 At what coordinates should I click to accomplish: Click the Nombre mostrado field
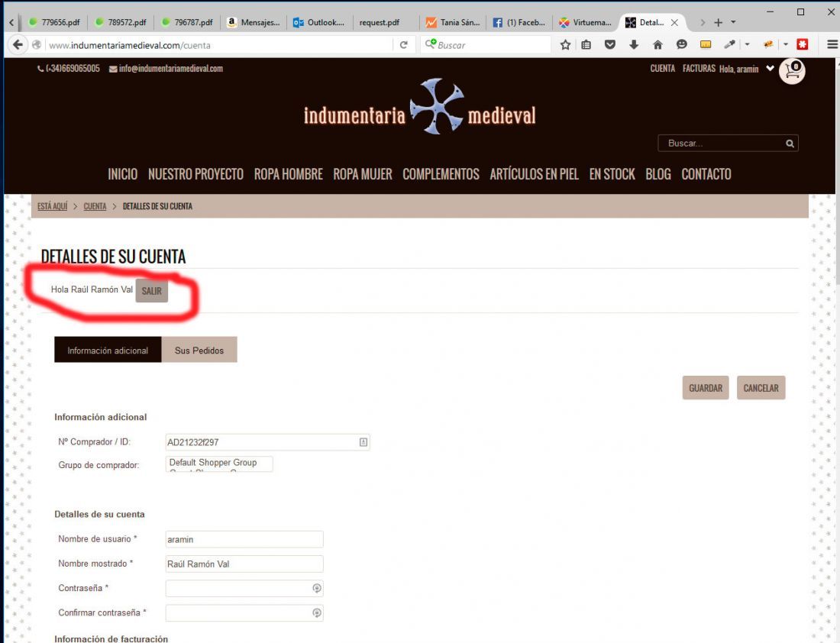[244, 564]
